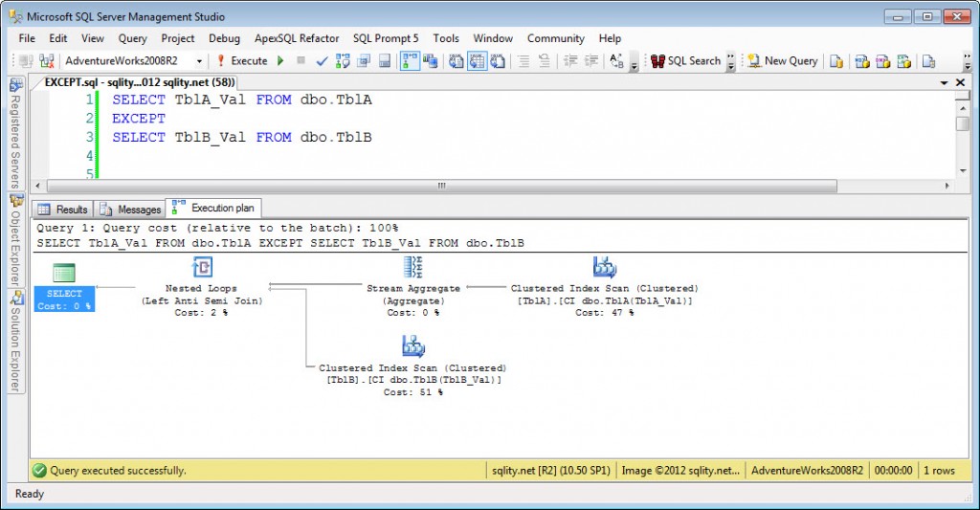
Task: Open the Query menu
Action: coord(132,38)
